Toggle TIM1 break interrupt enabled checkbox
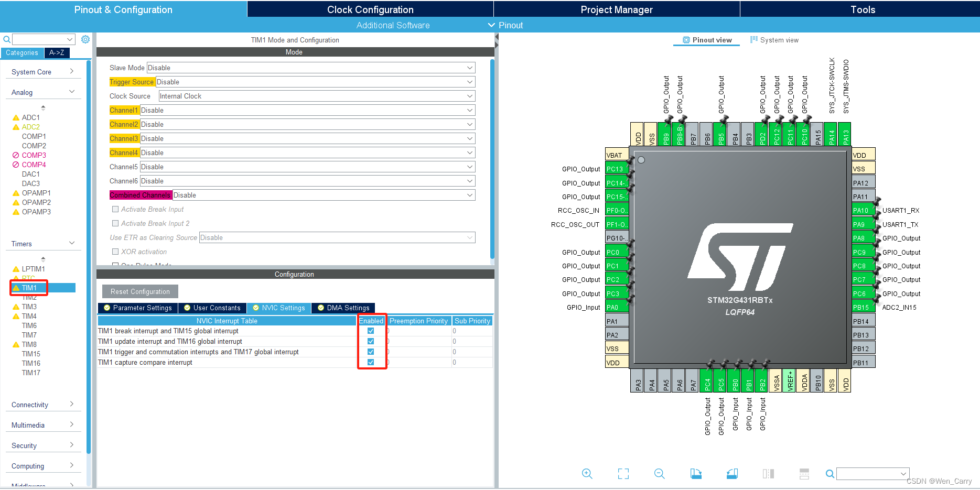 pos(371,331)
